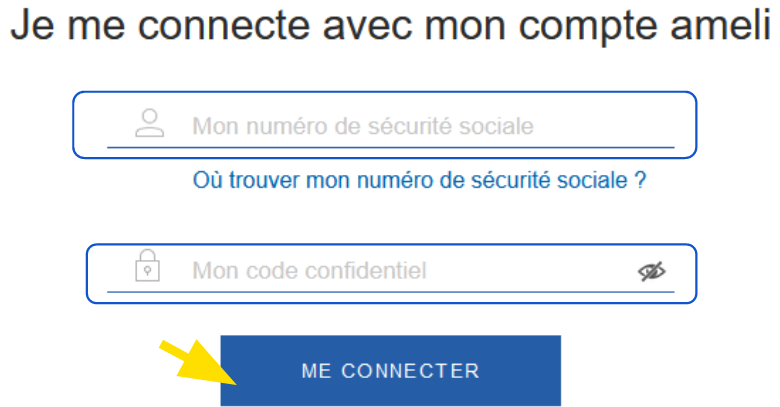Get help finding your social security number

click(419, 180)
